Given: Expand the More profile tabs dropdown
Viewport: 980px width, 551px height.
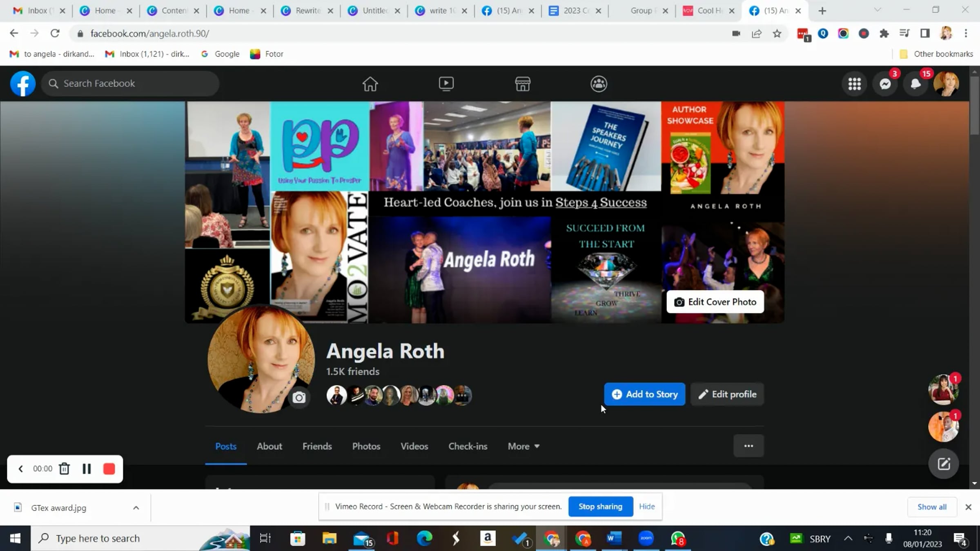Looking at the screenshot, I should 523,446.
